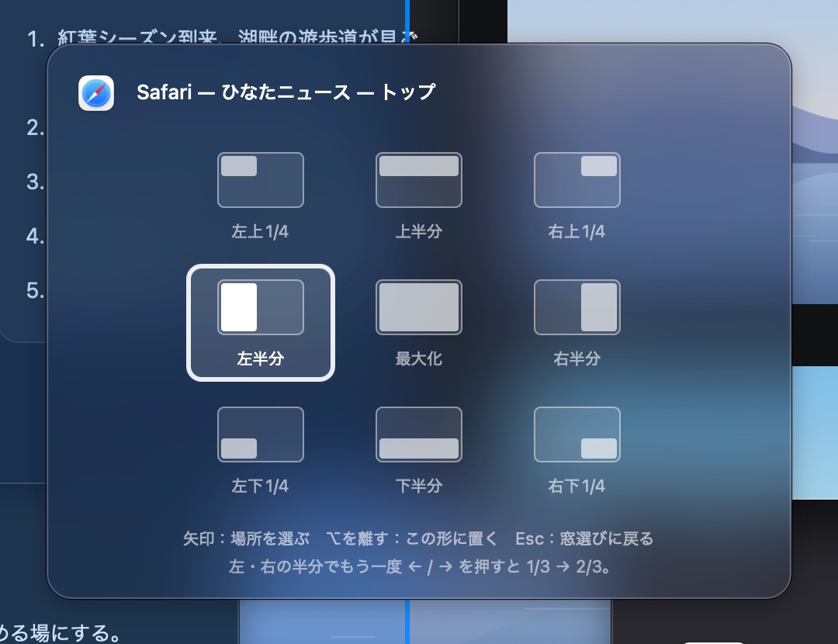838x644 pixels.
Task: Choose the 最大化 maximize layout
Action: click(418, 322)
